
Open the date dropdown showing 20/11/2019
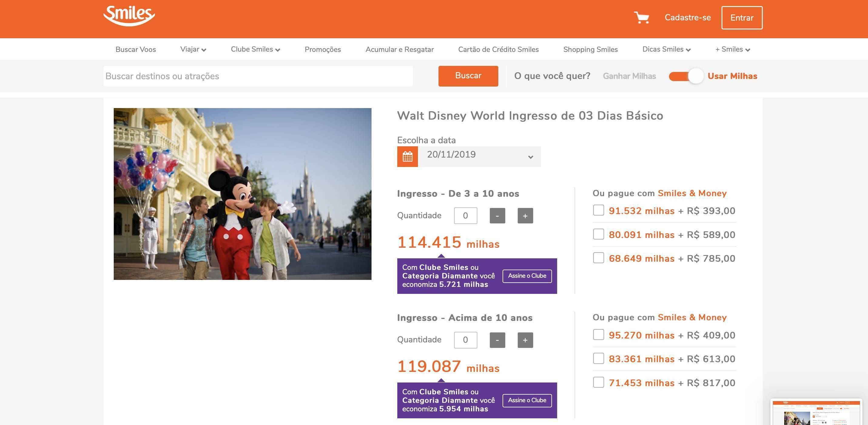point(479,157)
